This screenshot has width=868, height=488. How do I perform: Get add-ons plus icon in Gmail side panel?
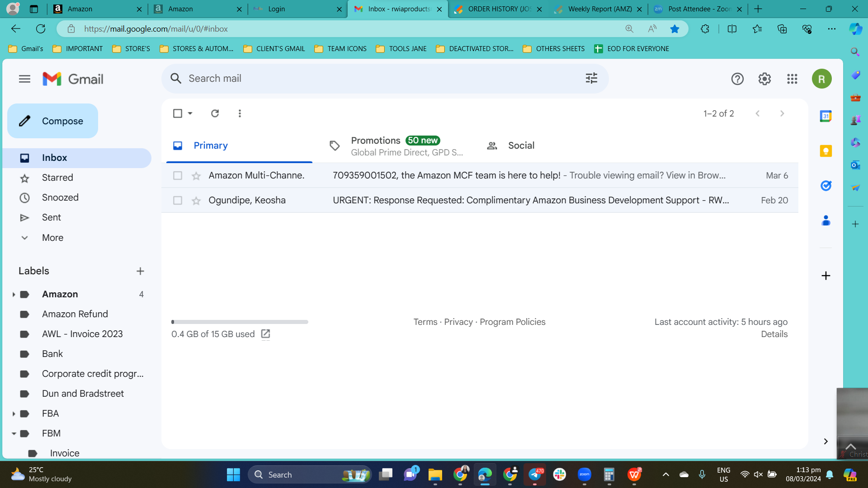click(826, 276)
